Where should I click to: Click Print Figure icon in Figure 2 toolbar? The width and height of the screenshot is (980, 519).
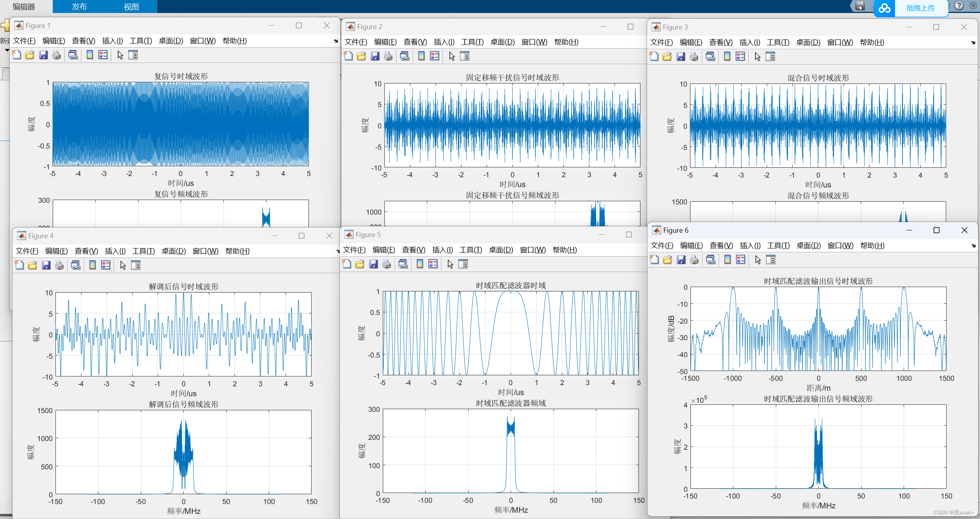point(388,56)
